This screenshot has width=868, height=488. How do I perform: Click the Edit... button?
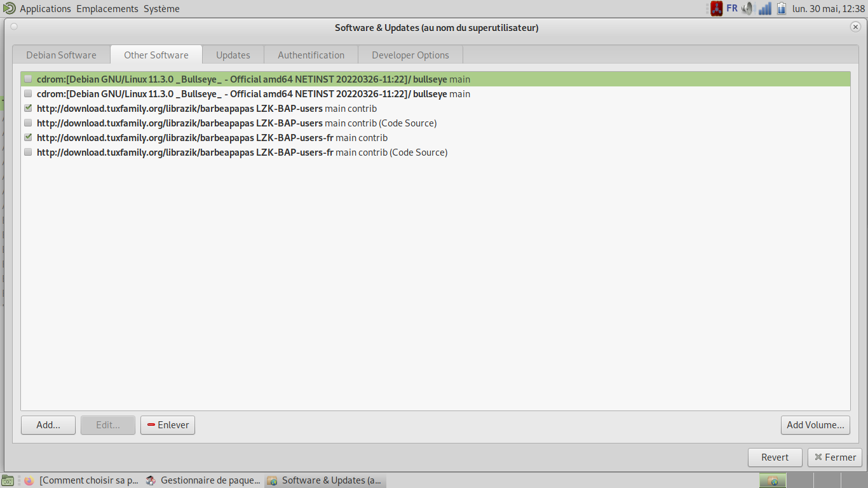click(x=108, y=425)
